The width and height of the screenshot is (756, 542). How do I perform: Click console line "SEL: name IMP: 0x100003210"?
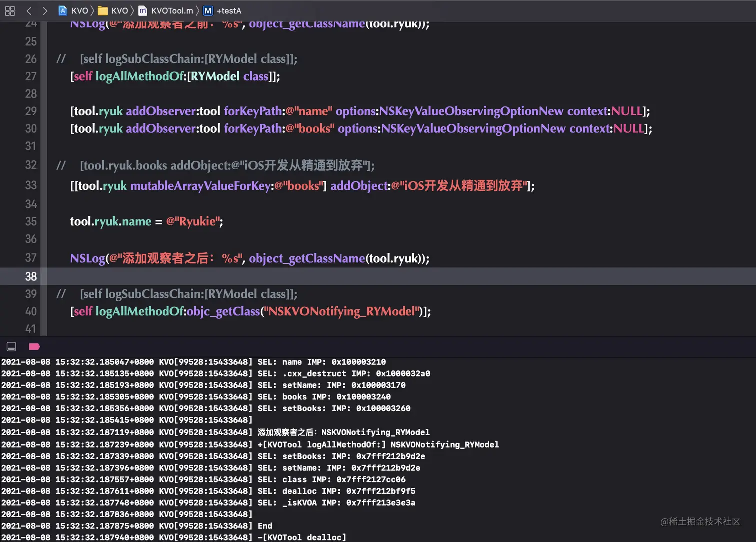(193, 362)
